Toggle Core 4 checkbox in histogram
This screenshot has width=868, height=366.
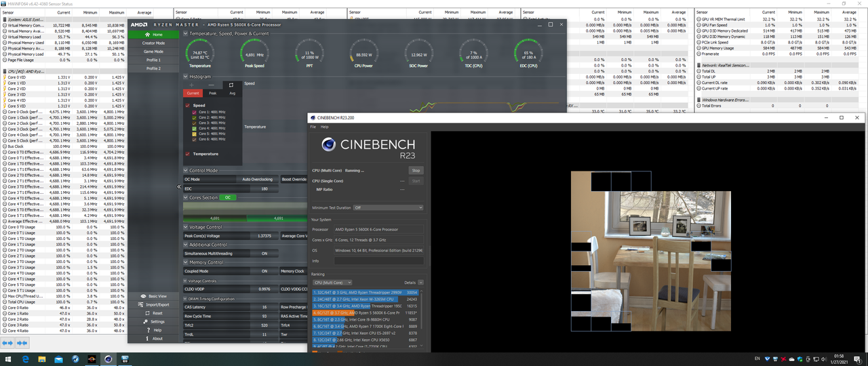(194, 128)
